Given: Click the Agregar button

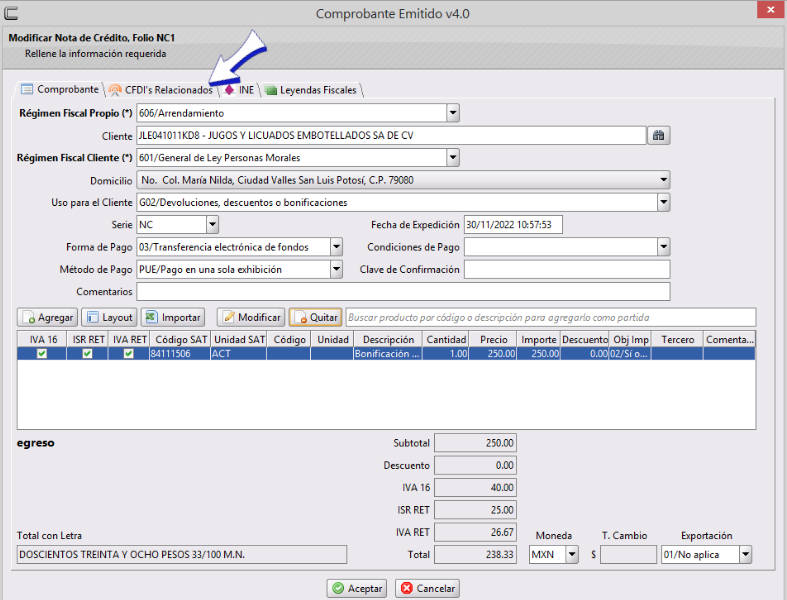Looking at the screenshot, I should click(x=48, y=317).
